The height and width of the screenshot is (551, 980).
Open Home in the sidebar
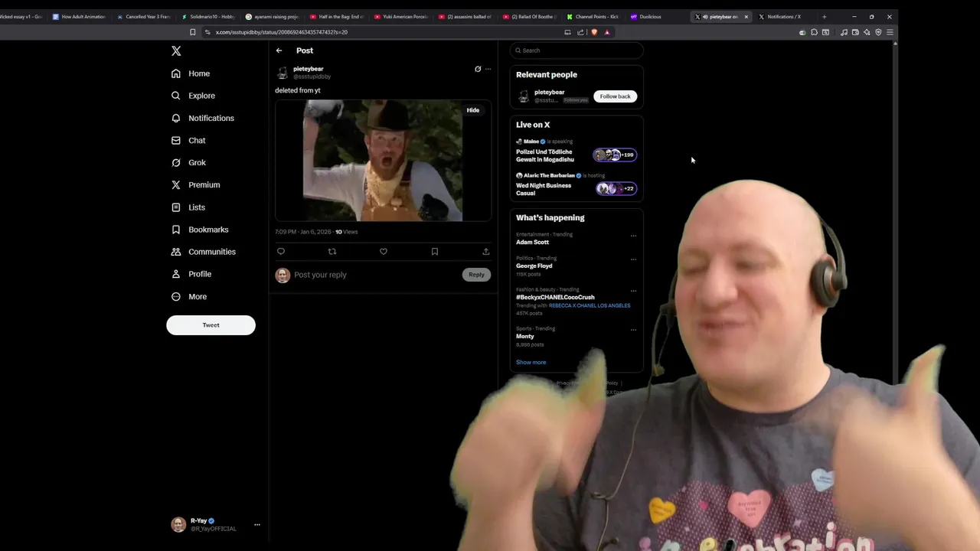coord(191,73)
